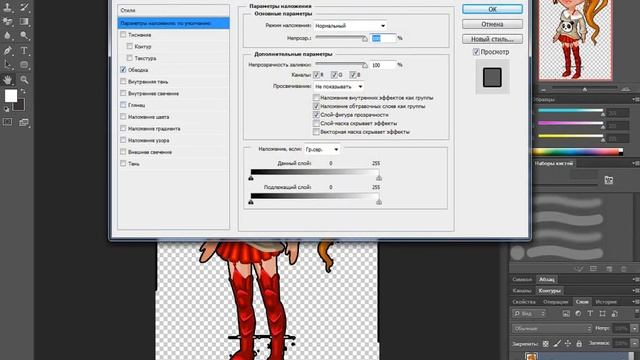Lock layer position icon
This screenshot has height=360, width=640.
[568, 344]
